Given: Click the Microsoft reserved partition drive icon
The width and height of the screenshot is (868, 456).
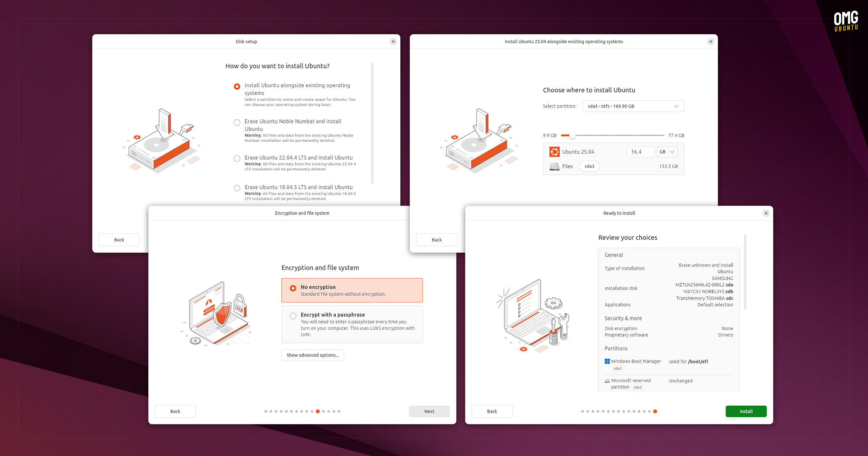Looking at the screenshot, I should point(607,381).
